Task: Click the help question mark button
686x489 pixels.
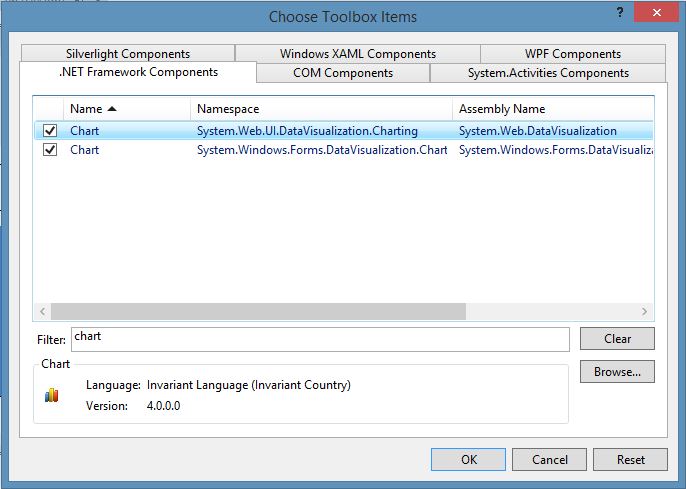Action: pos(620,12)
